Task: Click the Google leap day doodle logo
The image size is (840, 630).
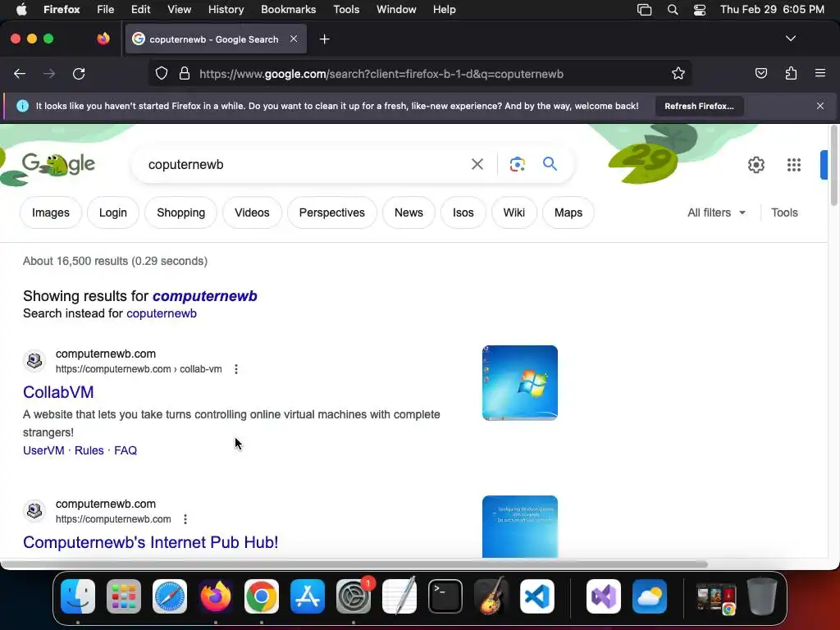Action: [58, 164]
